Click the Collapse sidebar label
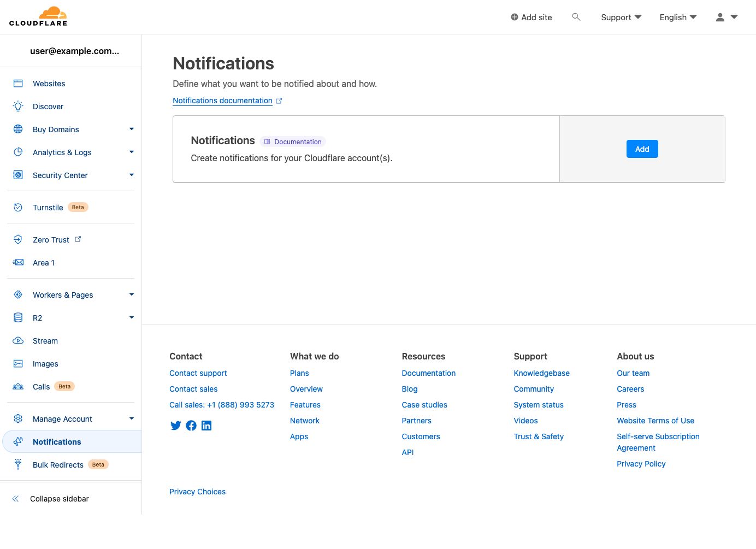 click(x=60, y=499)
